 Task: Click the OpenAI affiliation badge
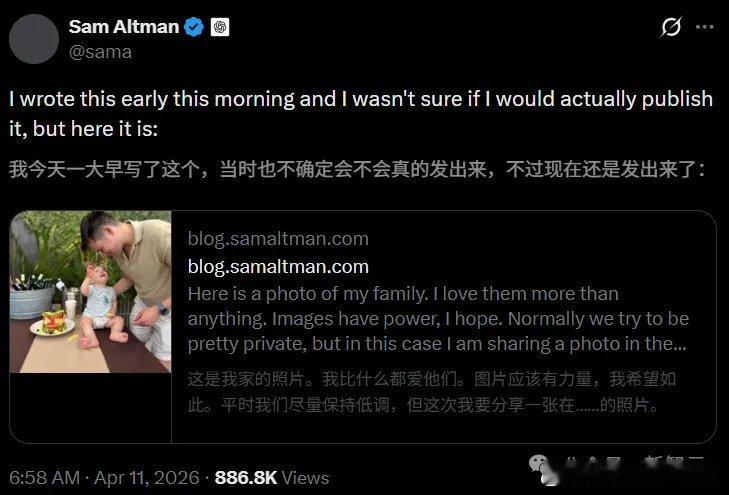[220, 27]
